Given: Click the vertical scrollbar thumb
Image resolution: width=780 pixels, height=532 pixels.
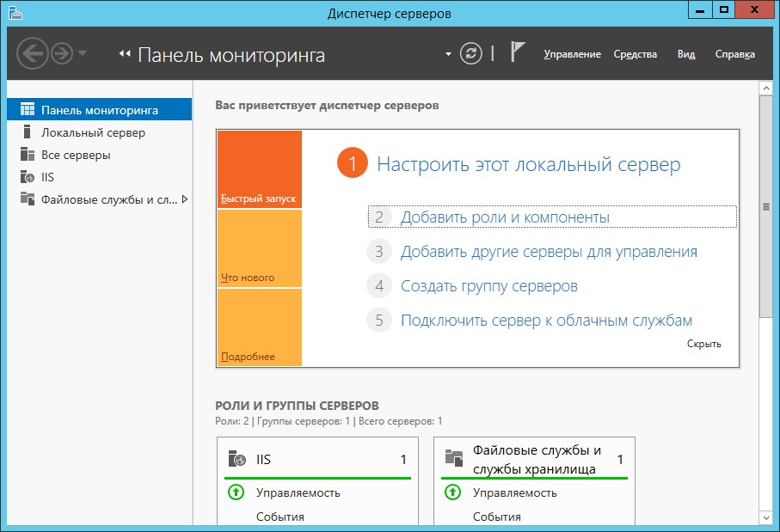Looking at the screenshot, I should pyautogui.click(x=765, y=206).
